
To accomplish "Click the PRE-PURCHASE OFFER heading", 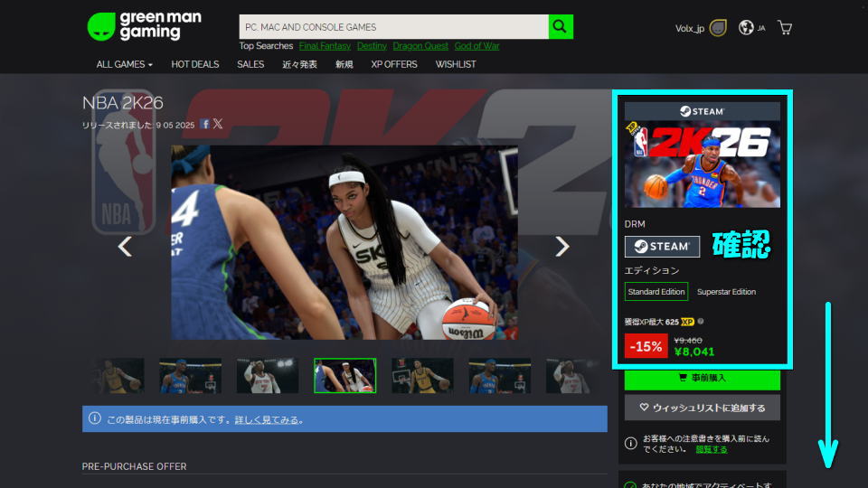I will [134, 466].
